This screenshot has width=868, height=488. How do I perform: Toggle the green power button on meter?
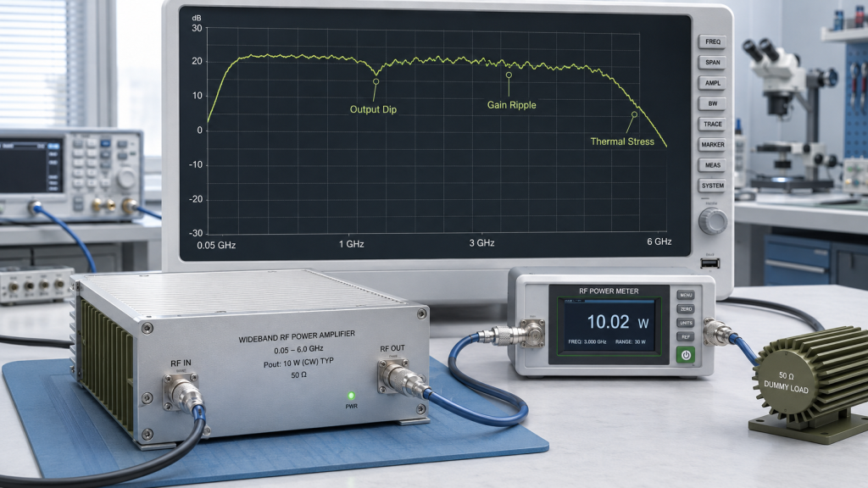(x=685, y=355)
